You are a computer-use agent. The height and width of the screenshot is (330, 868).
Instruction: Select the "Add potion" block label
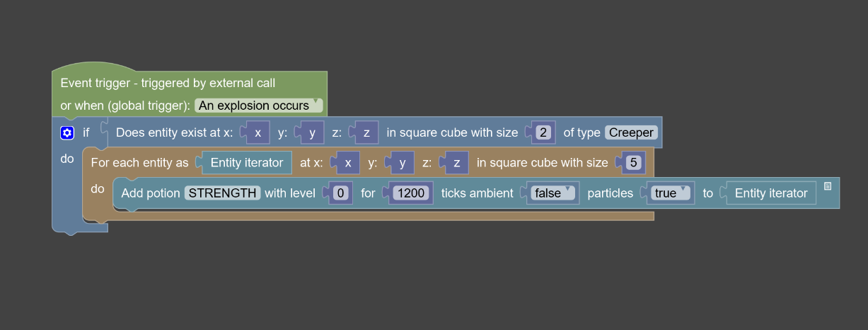tap(151, 193)
